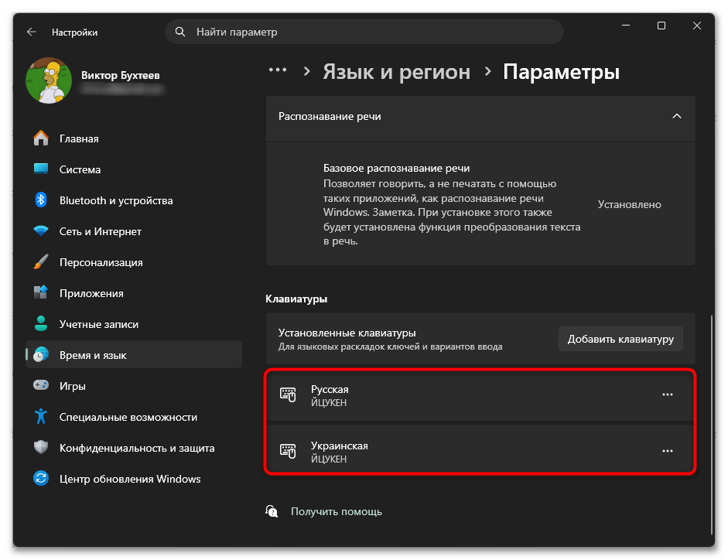This screenshot has width=728, height=560.
Task: Go to Специальные возможности
Action: [134, 416]
